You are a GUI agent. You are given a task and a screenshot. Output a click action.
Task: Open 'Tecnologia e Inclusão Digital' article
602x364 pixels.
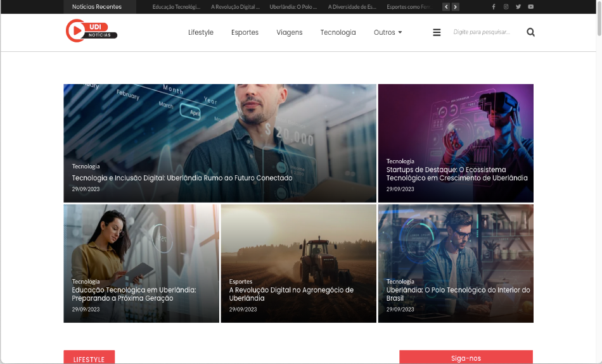182,179
